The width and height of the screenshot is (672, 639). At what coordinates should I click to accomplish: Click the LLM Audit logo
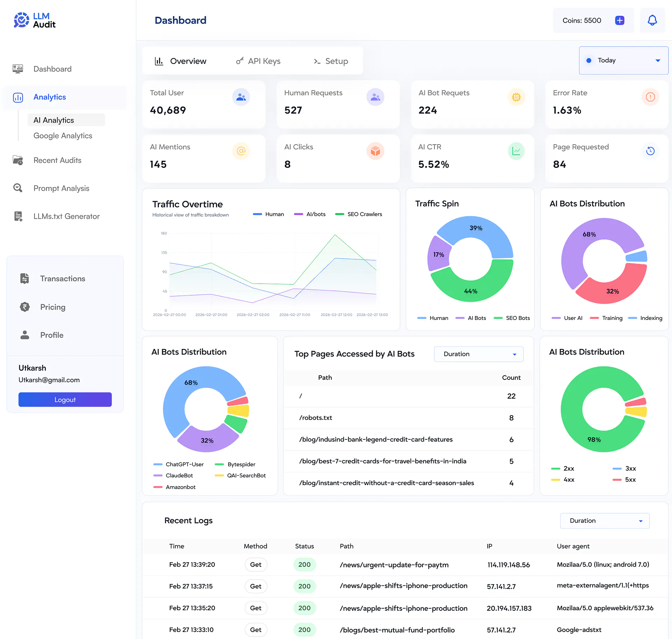click(34, 20)
